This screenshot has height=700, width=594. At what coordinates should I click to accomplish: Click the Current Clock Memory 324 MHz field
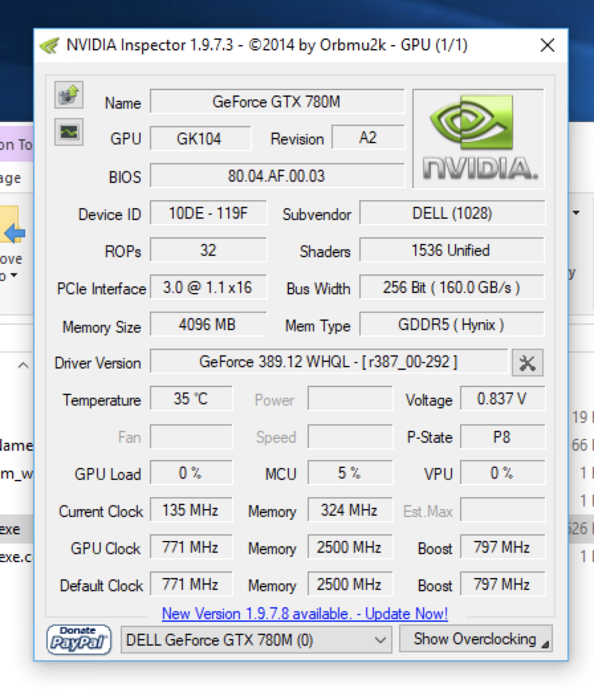350,510
